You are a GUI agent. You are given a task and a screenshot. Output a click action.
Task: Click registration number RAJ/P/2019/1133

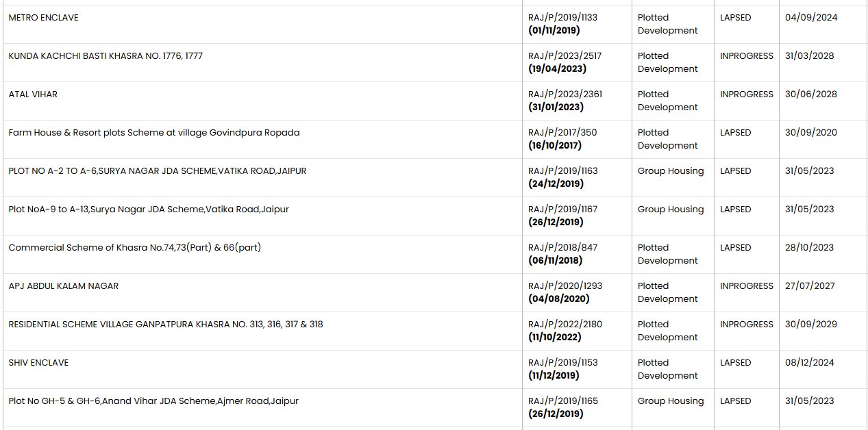(x=562, y=18)
